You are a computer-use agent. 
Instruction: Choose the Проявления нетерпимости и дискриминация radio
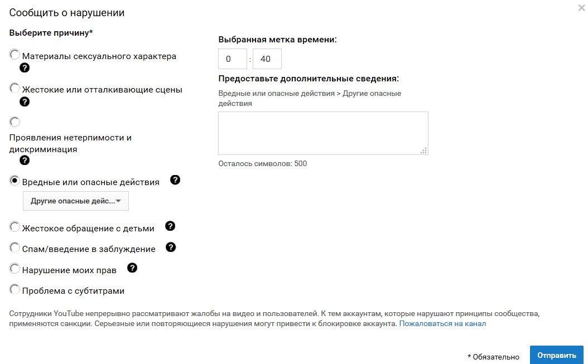coord(15,122)
